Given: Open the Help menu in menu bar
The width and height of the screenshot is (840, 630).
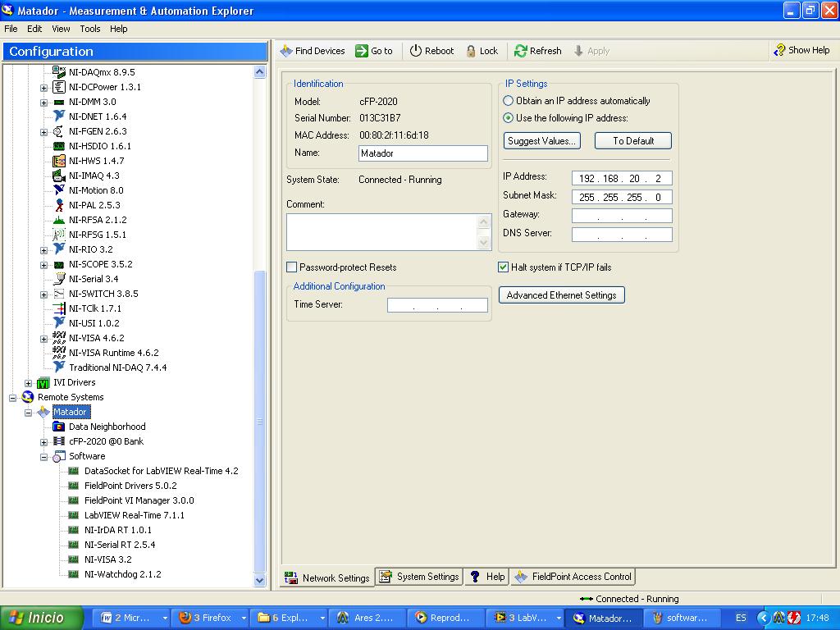Looking at the screenshot, I should 118,29.
